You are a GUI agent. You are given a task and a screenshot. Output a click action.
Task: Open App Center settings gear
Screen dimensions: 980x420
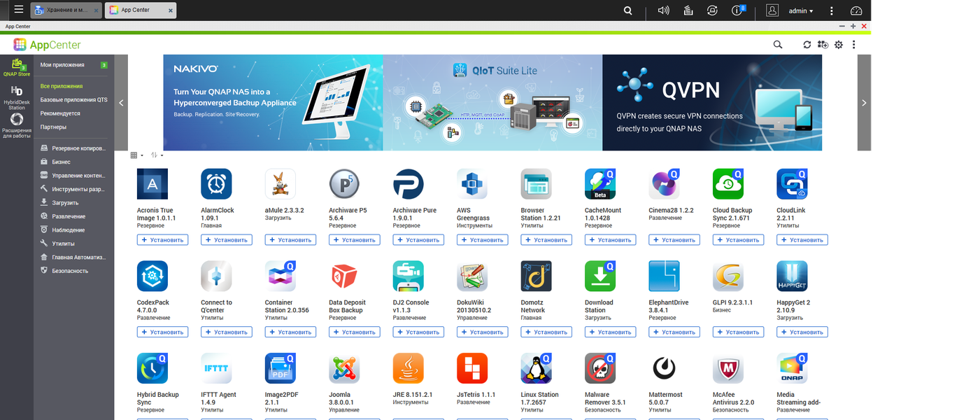pos(839,44)
